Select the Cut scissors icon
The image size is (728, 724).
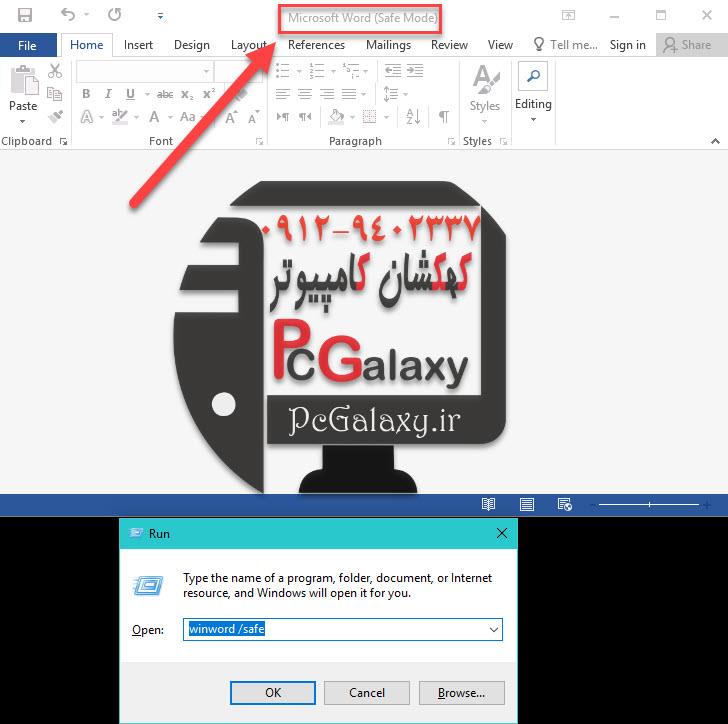(x=55, y=71)
